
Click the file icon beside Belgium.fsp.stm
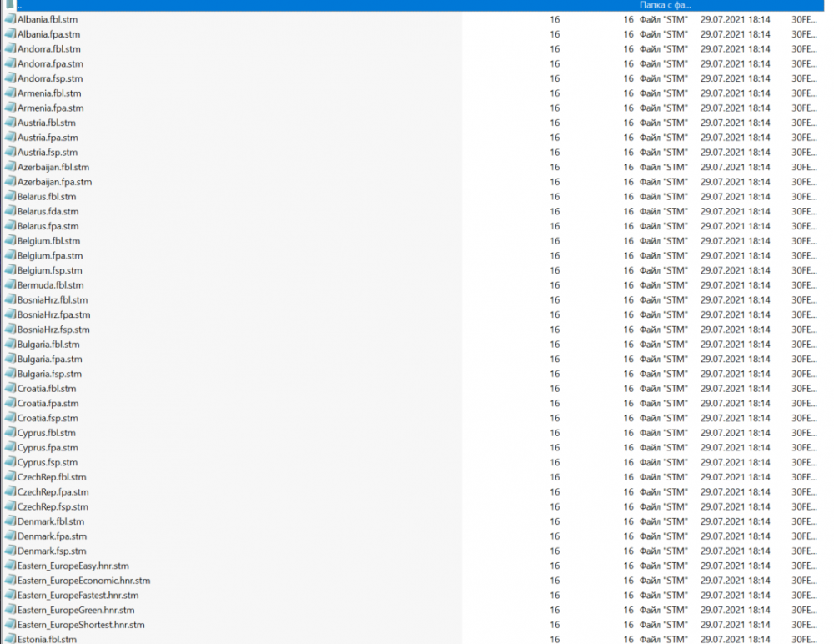coord(10,270)
